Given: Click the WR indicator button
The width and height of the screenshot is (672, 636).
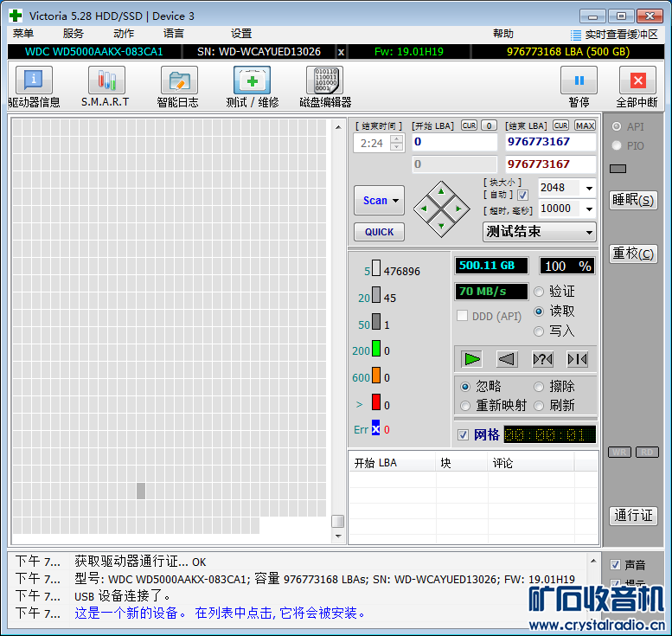Looking at the screenshot, I should click(619, 452).
